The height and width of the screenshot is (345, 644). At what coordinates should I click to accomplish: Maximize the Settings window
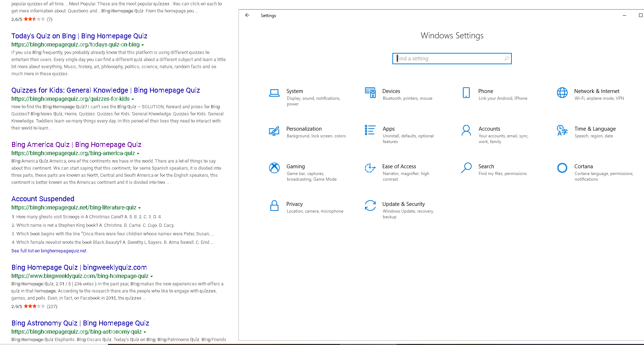pos(640,15)
